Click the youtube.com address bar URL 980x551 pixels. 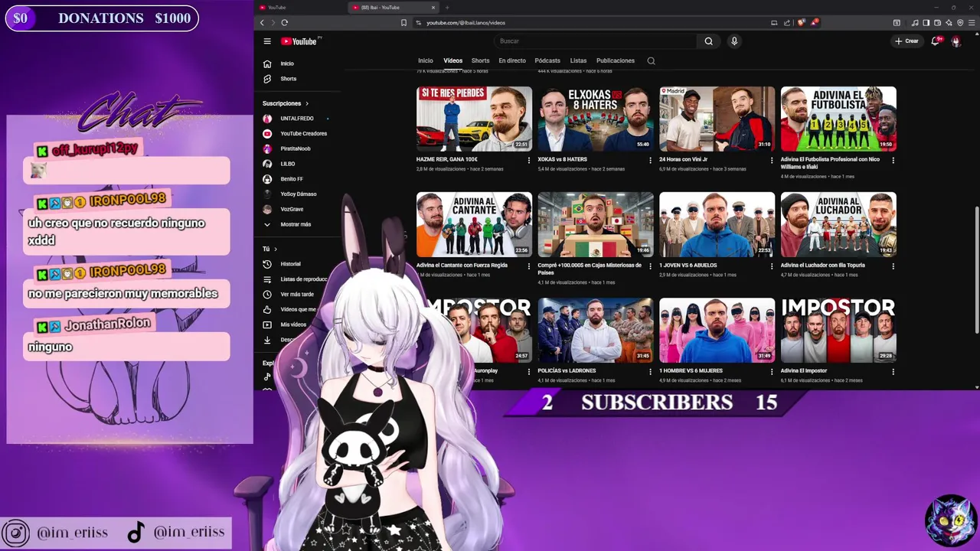click(x=465, y=23)
